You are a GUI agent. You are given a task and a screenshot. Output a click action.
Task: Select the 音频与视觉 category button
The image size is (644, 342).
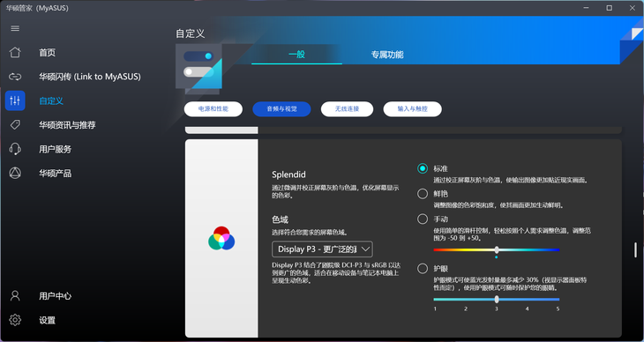pos(281,109)
